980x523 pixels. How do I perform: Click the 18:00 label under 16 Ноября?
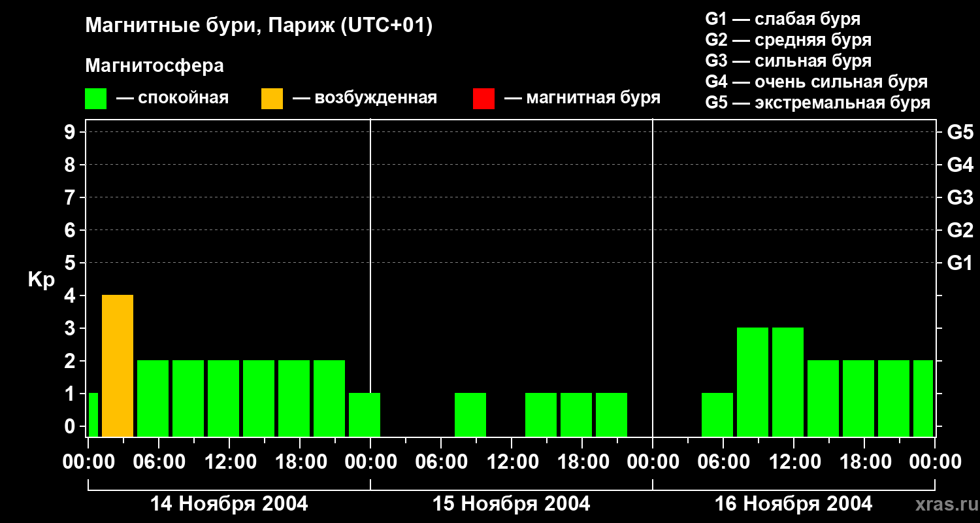coord(864,462)
